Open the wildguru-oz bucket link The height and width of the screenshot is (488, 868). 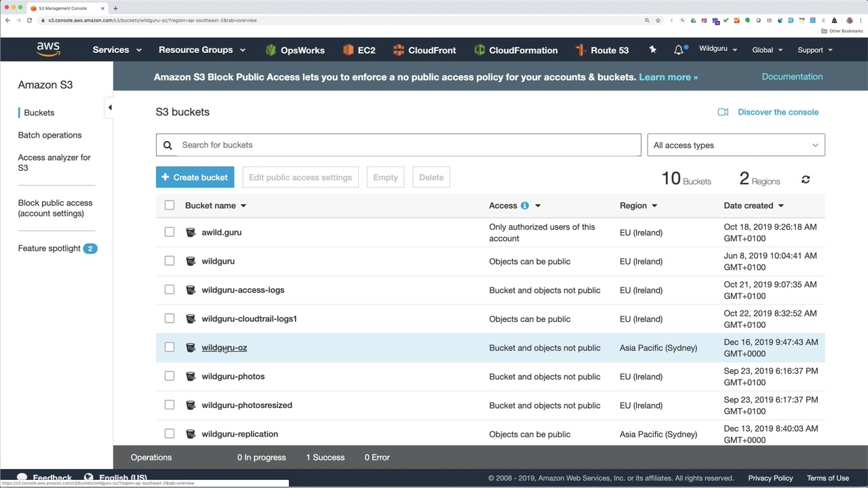click(224, 348)
